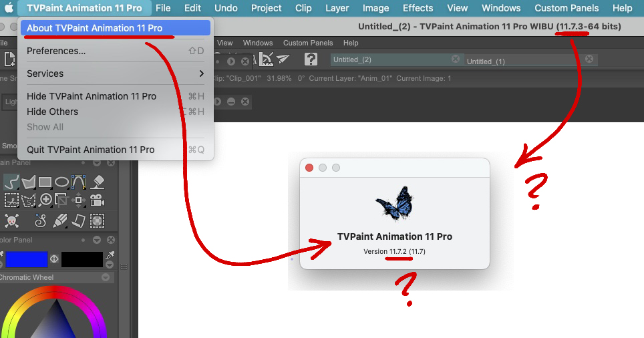Close the Untitled_(1) project tab
This screenshot has width=644, height=338.
[x=589, y=59]
